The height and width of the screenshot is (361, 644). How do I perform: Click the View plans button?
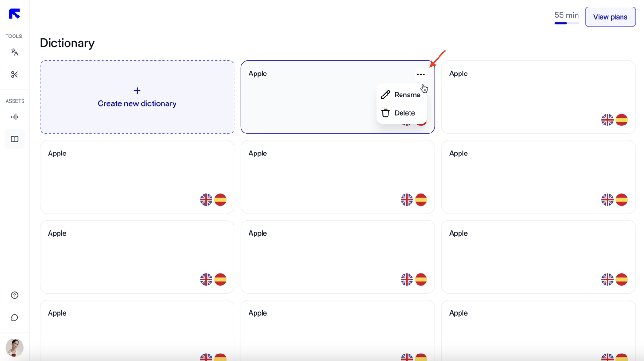610,16
